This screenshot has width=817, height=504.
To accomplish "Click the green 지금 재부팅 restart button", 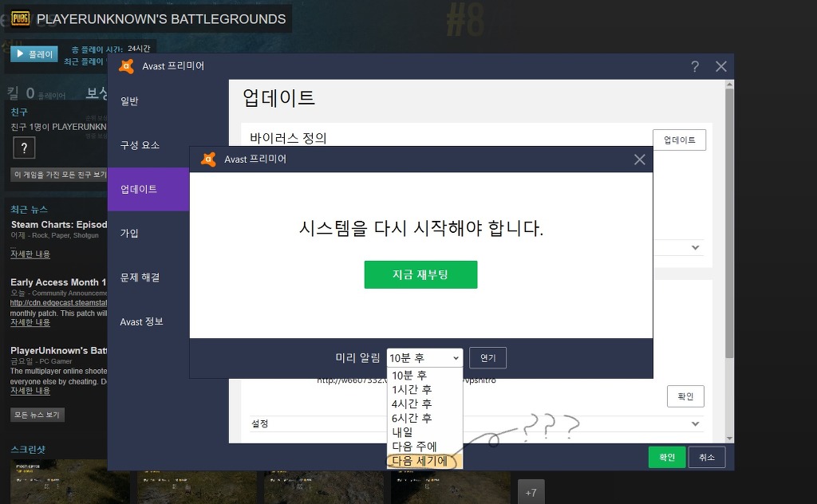I will tap(420, 274).
